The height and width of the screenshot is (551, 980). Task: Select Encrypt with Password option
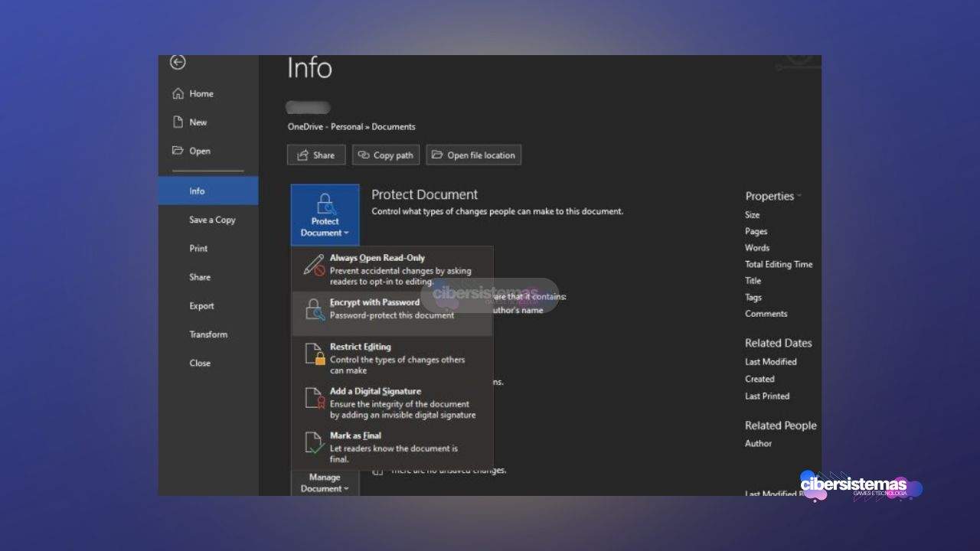[392, 314]
